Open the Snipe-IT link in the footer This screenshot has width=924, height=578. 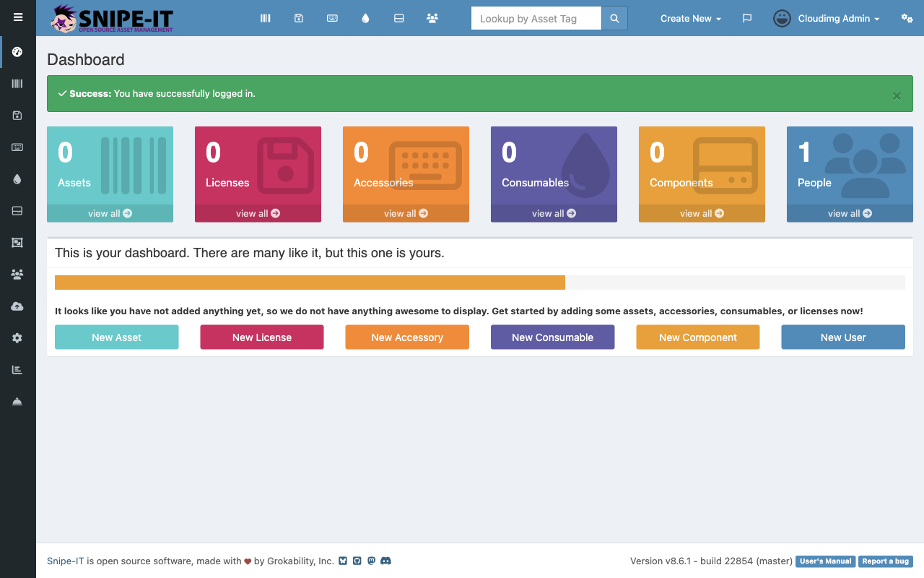[x=66, y=561]
